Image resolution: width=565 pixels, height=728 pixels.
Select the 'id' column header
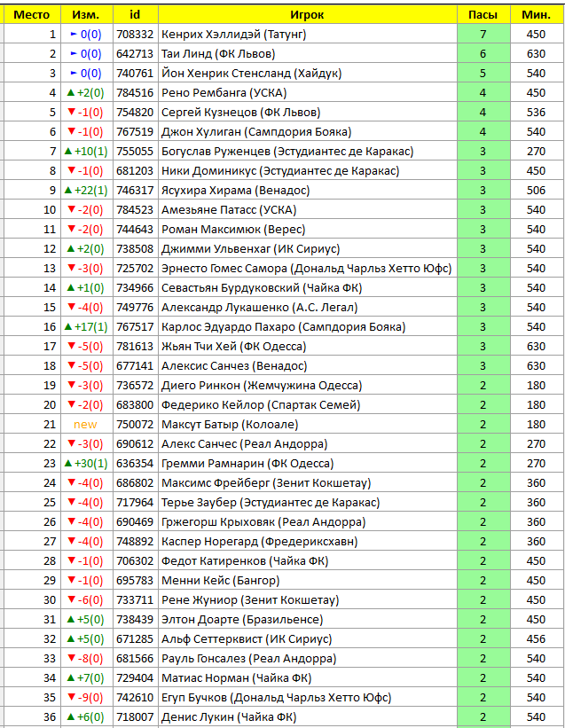coord(135,15)
